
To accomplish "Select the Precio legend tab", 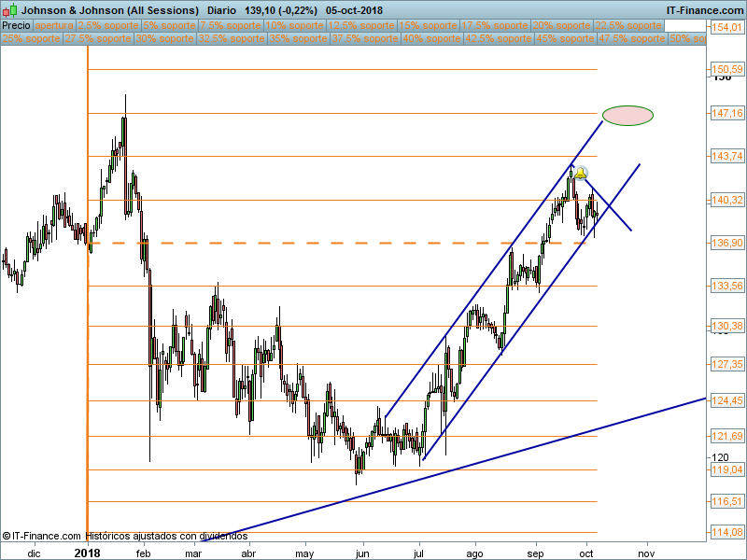I will [16, 26].
